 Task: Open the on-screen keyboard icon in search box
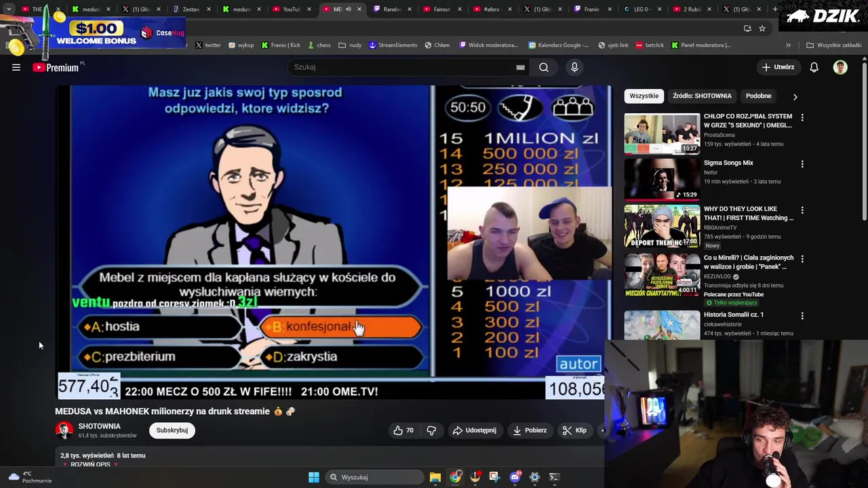520,67
